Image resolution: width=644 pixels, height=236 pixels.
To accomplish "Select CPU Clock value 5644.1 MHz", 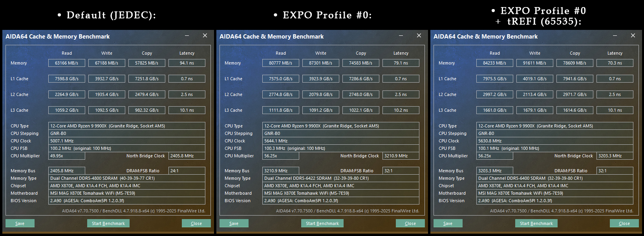I will pyautogui.click(x=341, y=141).
